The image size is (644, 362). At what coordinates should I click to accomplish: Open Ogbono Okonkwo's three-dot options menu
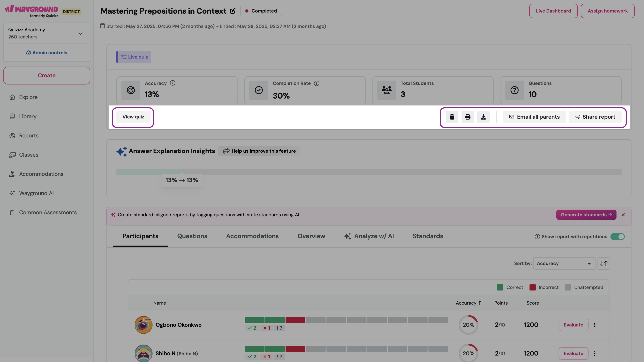[595, 325]
